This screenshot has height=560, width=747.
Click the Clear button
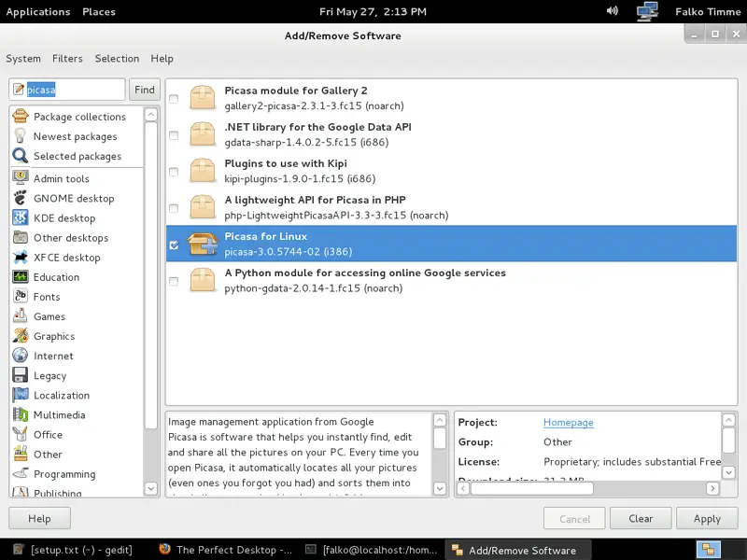click(x=641, y=518)
